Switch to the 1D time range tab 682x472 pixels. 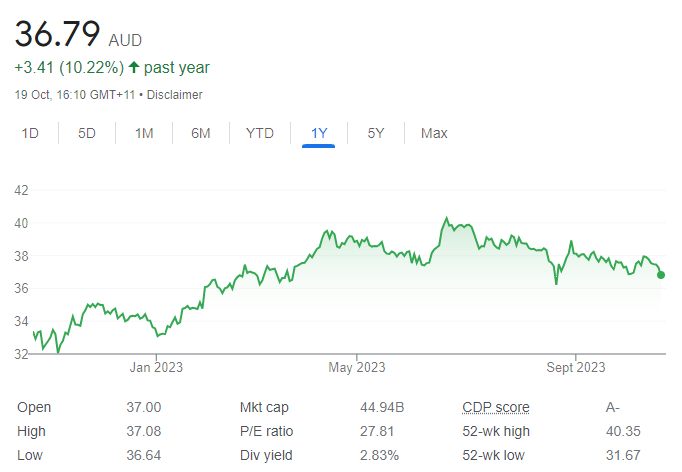click(x=30, y=133)
